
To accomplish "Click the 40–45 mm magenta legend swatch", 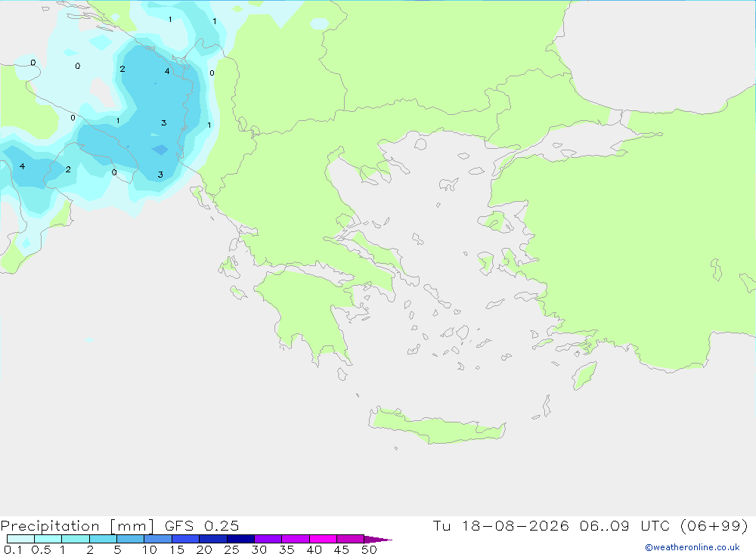I will click(323, 539).
